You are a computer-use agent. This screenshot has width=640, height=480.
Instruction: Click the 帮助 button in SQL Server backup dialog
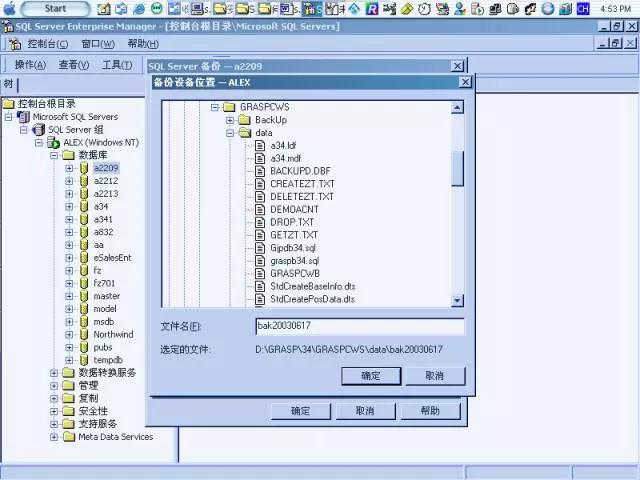(430, 411)
